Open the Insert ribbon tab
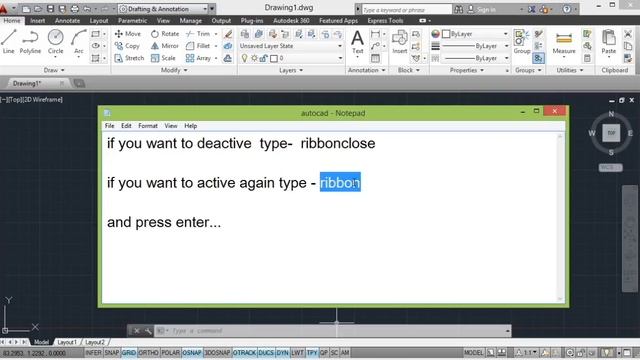The height and width of the screenshot is (360, 640). 38,20
